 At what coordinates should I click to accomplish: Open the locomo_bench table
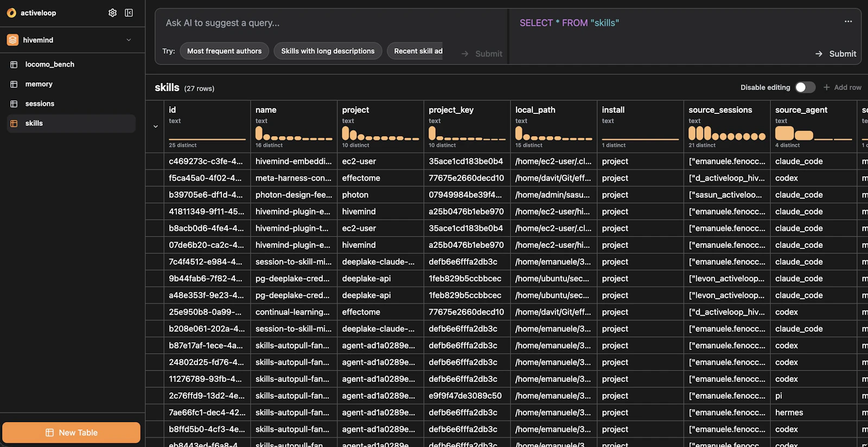72,65
